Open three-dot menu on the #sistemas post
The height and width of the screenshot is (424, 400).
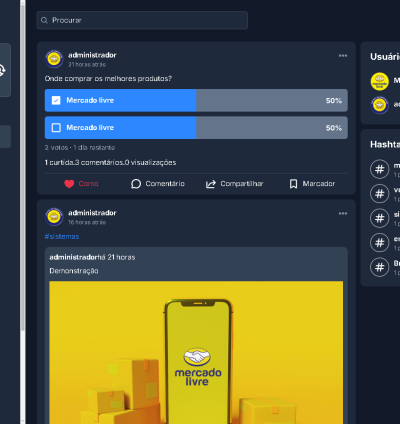[343, 213]
